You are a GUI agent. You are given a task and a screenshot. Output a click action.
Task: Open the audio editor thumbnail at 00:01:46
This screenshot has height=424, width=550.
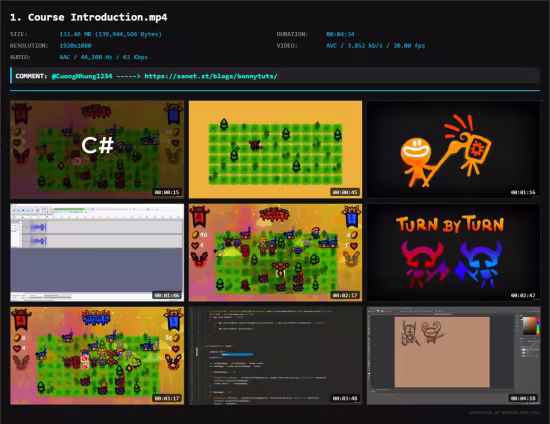tap(97, 253)
